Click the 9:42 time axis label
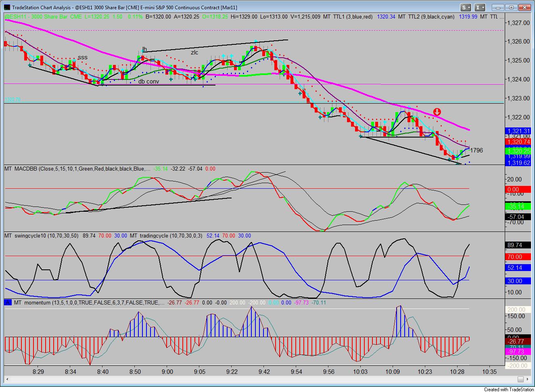 tap(264, 371)
